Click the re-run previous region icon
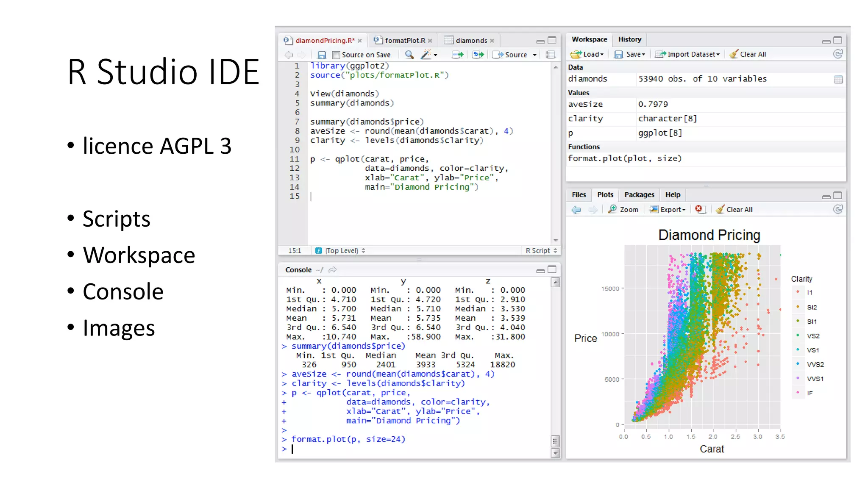Image resolution: width=868 pixels, height=488 pixels. pos(478,55)
